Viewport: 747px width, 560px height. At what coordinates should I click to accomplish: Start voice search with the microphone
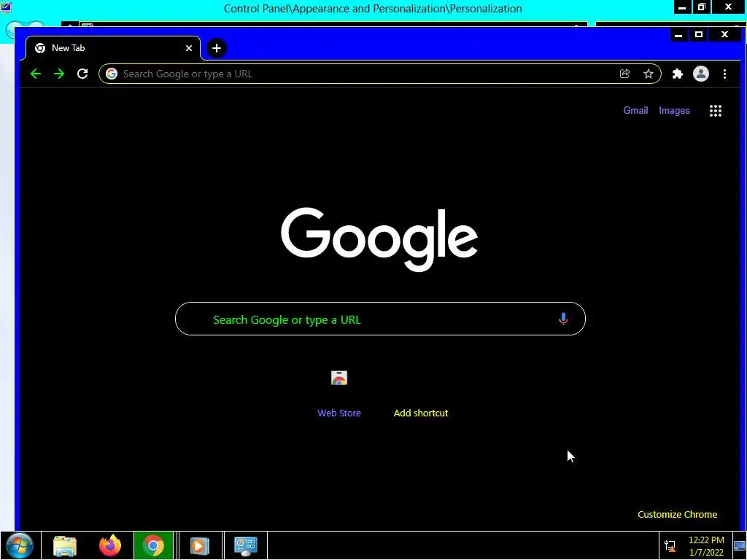pyautogui.click(x=563, y=319)
